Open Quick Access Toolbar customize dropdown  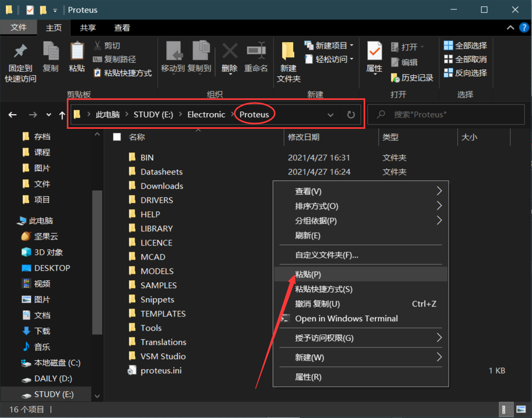tap(55, 11)
